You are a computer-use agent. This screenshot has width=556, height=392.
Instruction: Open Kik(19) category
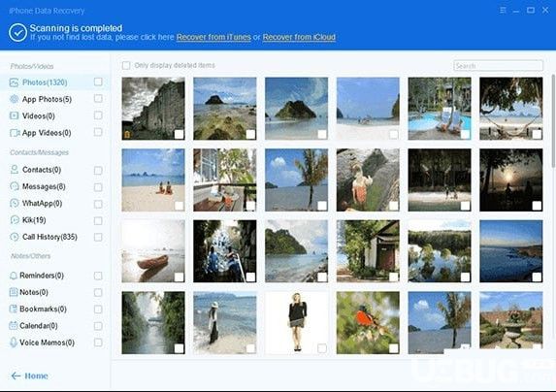(34, 220)
